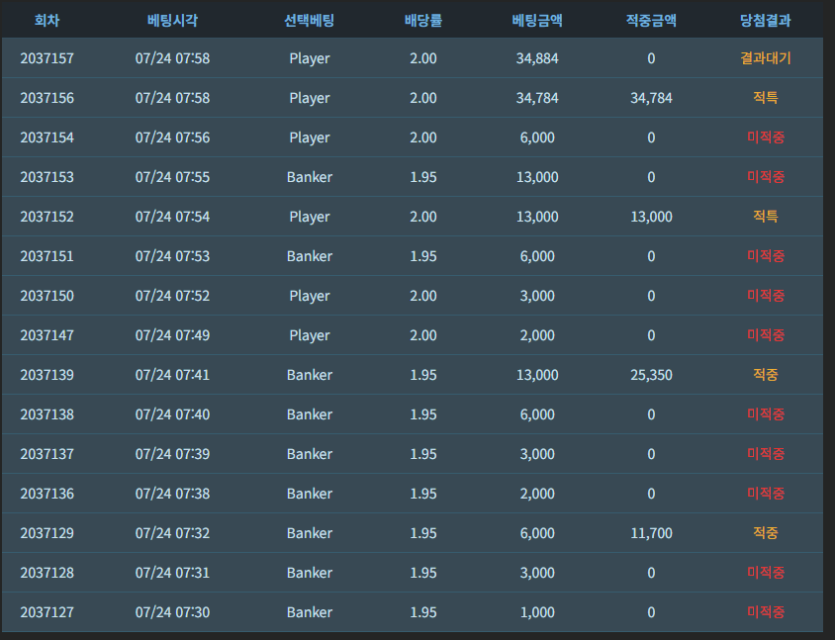Select round number 2037128

[47, 573]
